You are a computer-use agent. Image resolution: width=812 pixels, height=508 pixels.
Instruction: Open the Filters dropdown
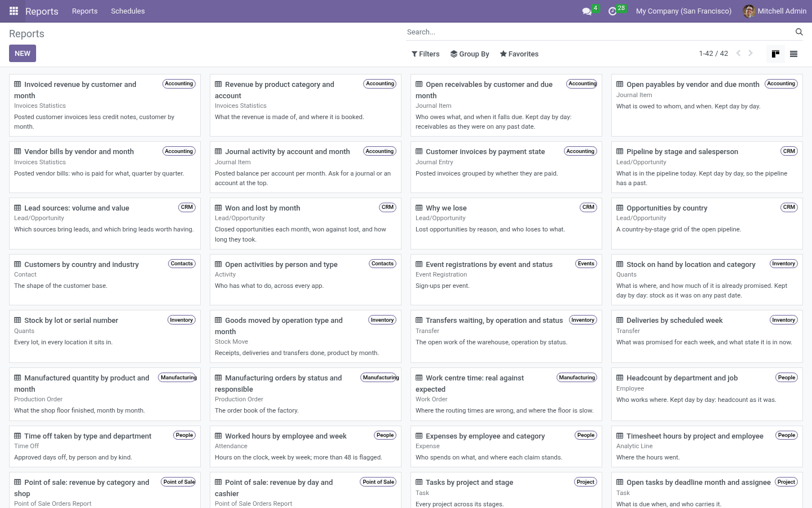tap(425, 54)
